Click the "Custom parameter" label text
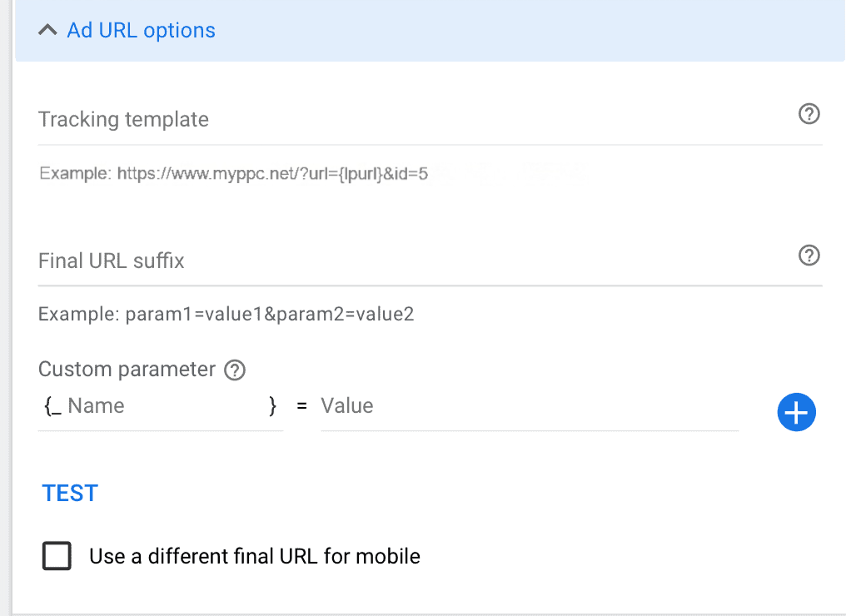The height and width of the screenshot is (616, 846). (x=127, y=370)
